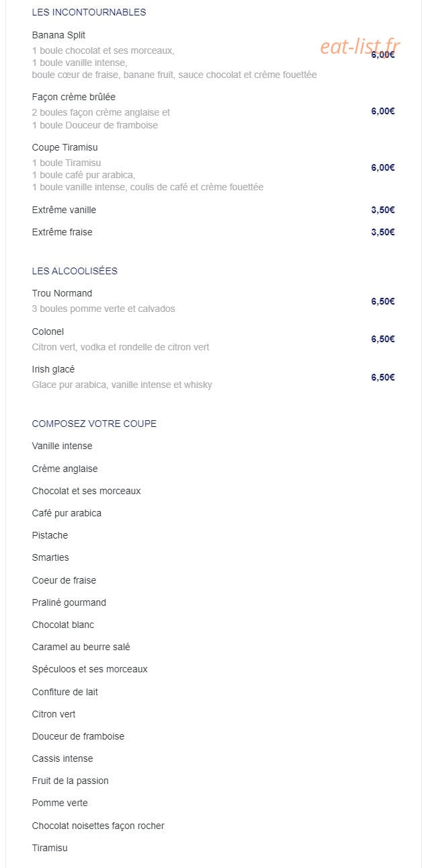Pick the Vanille intense flavor
Screen dimensions: 426x868
(62, 446)
